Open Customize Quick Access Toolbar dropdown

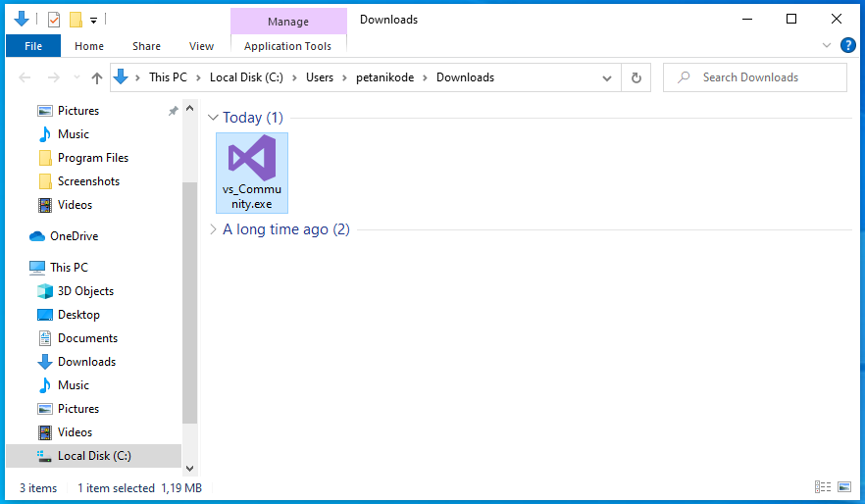(x=94, y=21)
